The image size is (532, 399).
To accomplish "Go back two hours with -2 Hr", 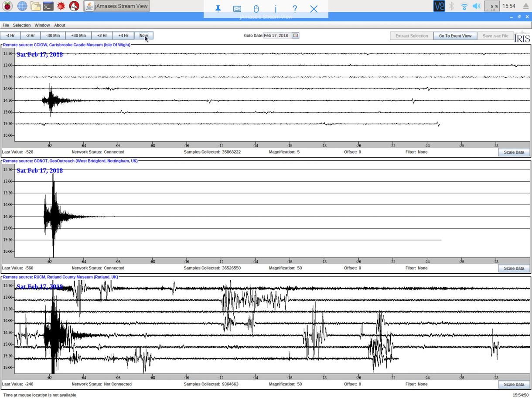I will pos(30,36).
